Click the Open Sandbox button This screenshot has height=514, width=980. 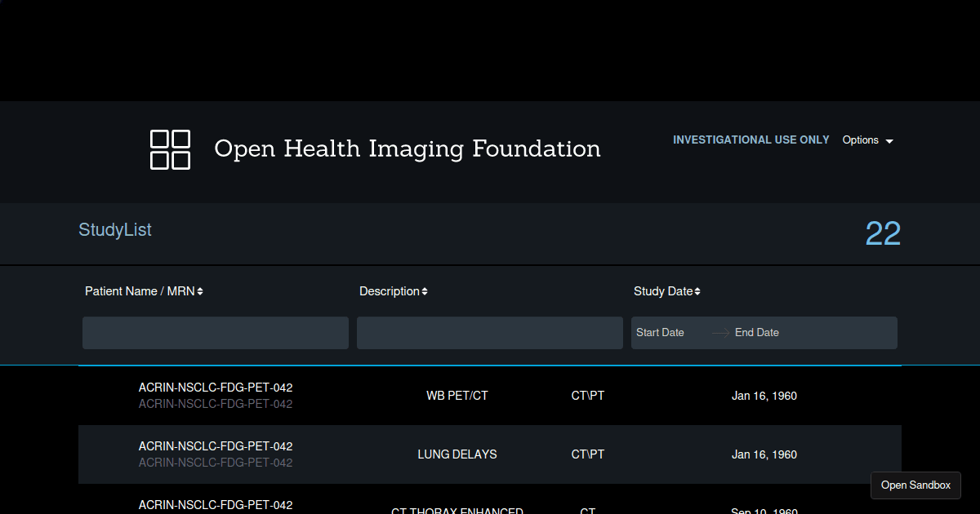(x=915, y=485)
